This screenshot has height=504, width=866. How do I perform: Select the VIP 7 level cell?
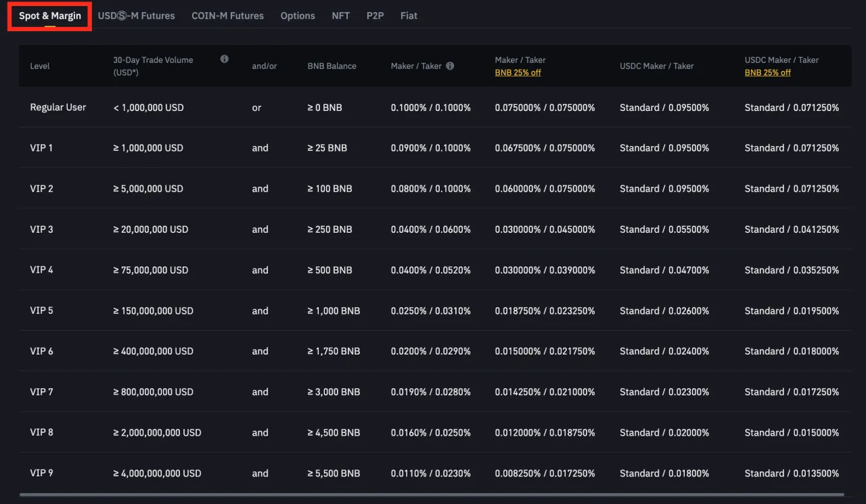42,392
